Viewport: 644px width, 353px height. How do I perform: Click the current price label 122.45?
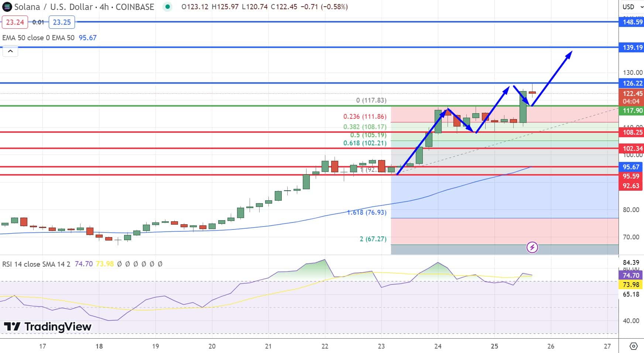pos(631,93)
